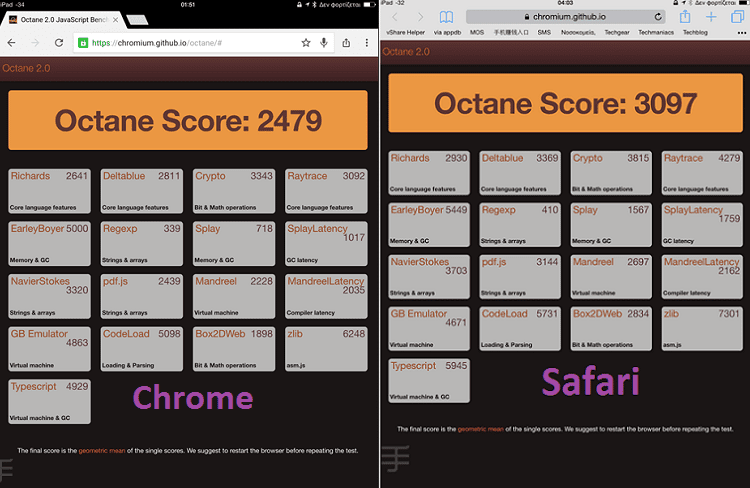This screenshot has width=750, height=488.
Task: Select the Octane 2.0 JavaScript Bench tab in Chrome
Action: tap(63, 20)
